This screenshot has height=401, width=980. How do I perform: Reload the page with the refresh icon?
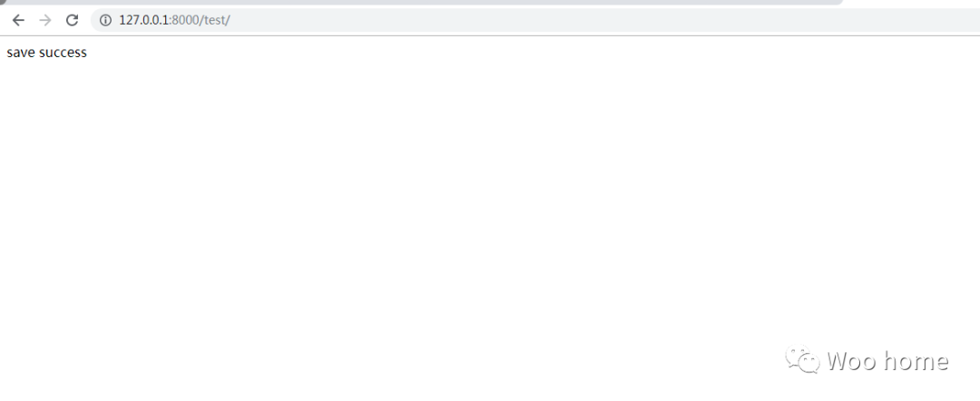click(x=72, y=20)
